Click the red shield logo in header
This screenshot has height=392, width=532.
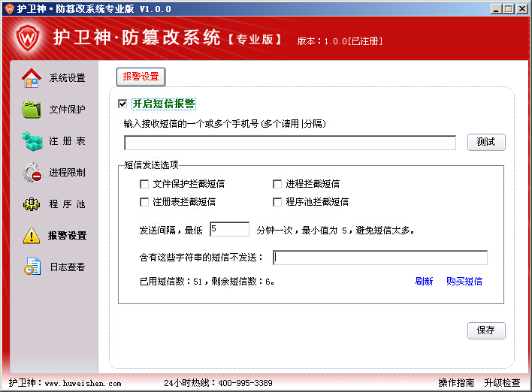click(x=28, y=38)
